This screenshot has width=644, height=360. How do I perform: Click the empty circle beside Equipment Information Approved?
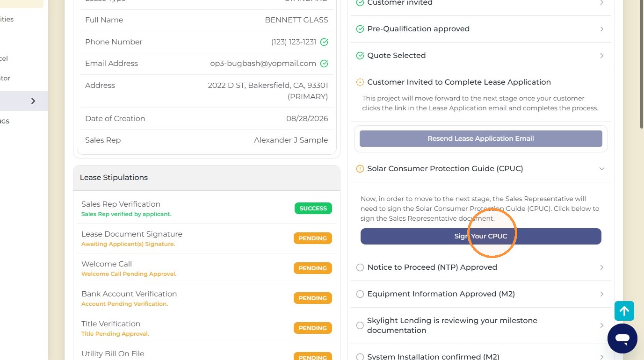pyautogui.click(x=360, y=294)
